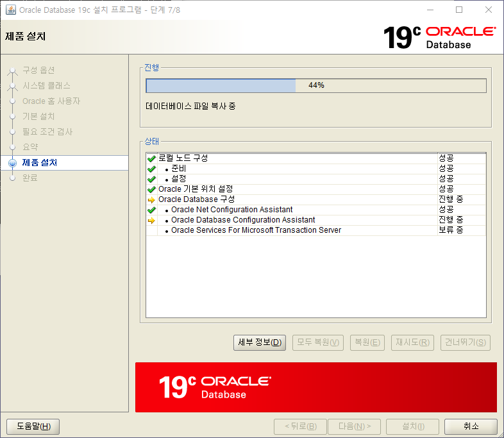Image resolution: width=504 pixels, height=438 pixels.
Task: Select 요약 step in sidebar
Action: pos(30,147)
